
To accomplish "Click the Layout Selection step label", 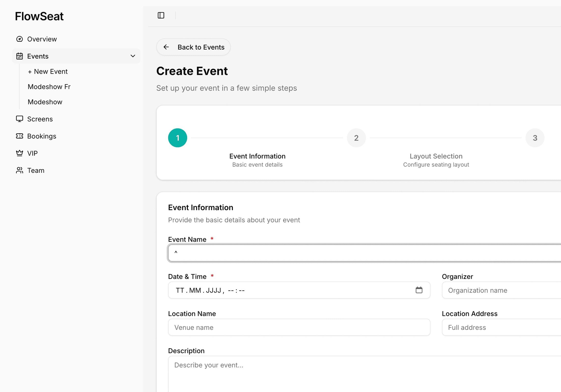I will [x=436, y=156].
